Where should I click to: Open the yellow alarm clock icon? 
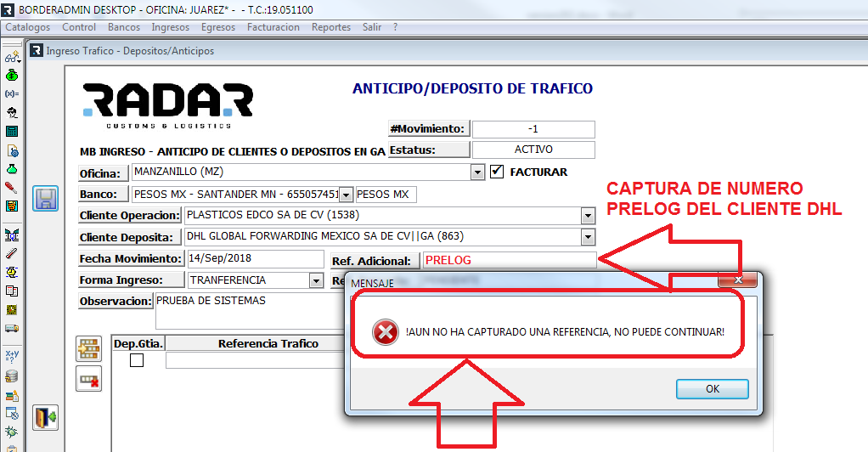coord(12,272)
